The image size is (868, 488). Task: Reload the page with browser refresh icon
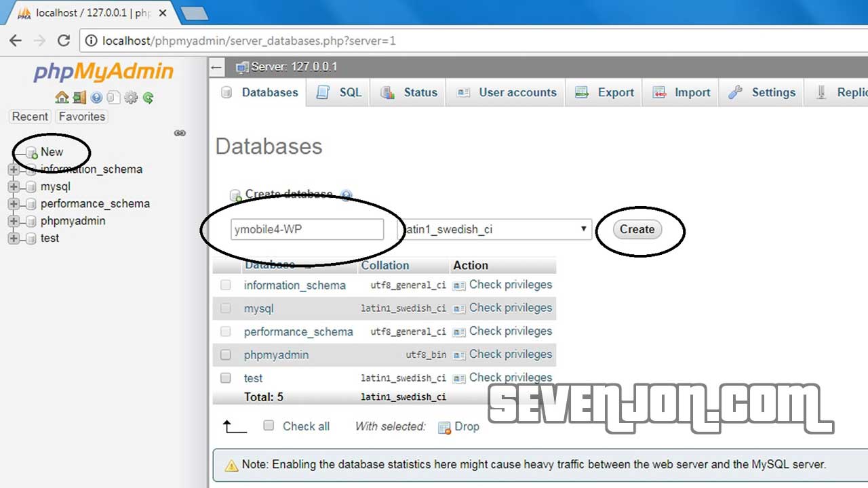(x=64, y=41)
